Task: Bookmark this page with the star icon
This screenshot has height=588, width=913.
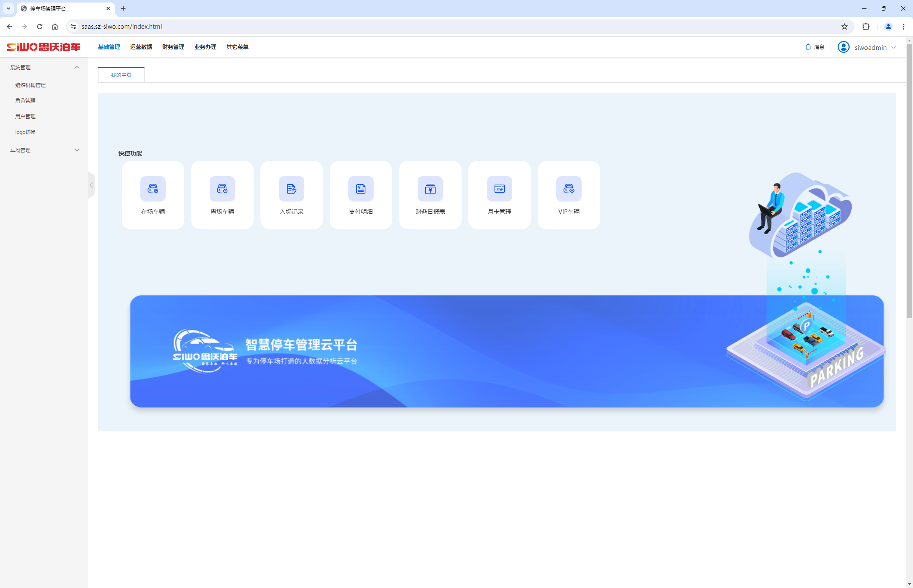Action: pyautogui.click(x=844, y=27)
